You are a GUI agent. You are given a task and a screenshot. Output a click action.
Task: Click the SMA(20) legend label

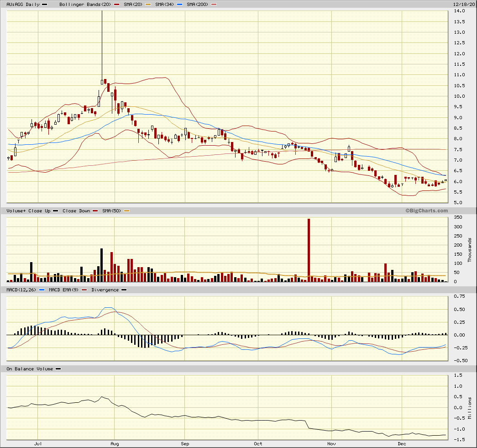click(133, 5)
